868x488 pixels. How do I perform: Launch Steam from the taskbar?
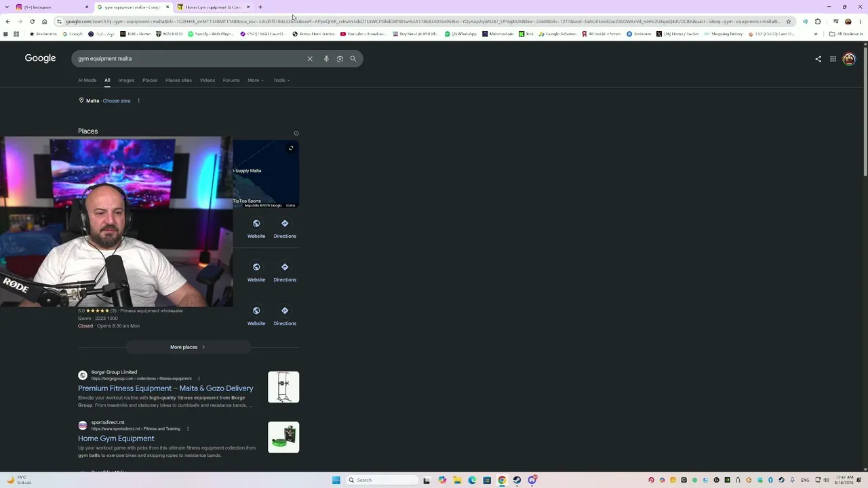(x=517, y=481)
